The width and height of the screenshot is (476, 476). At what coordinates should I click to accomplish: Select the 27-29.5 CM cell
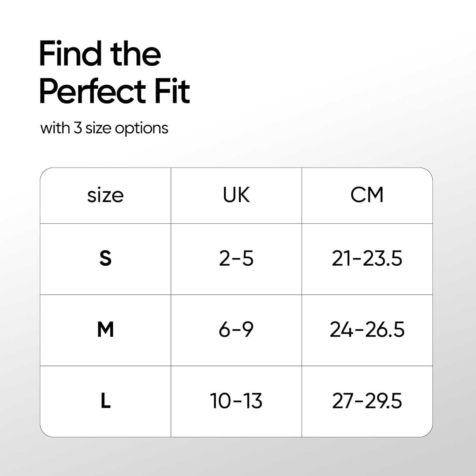[x=367, y=401]
